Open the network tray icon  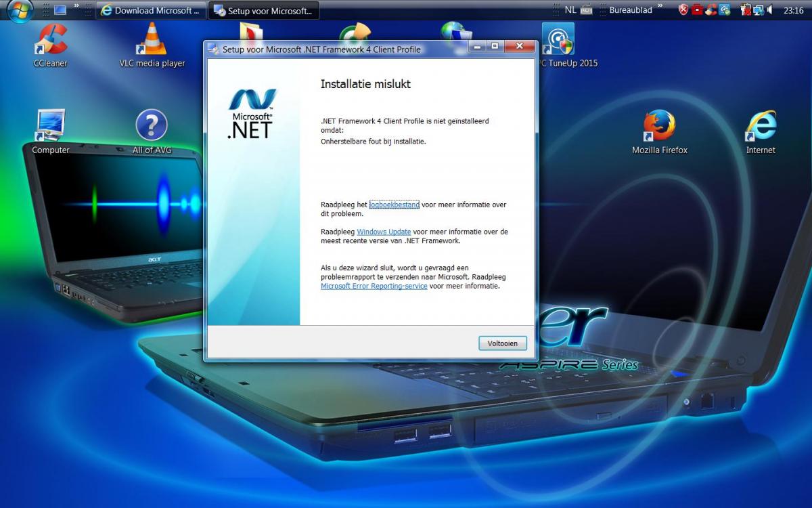(x=757, y=10)
